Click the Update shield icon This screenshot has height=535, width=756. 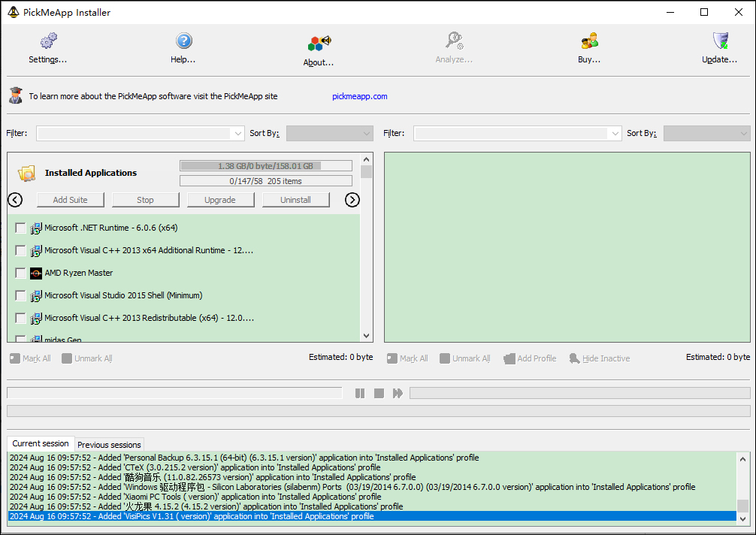(x=721, y=41)
